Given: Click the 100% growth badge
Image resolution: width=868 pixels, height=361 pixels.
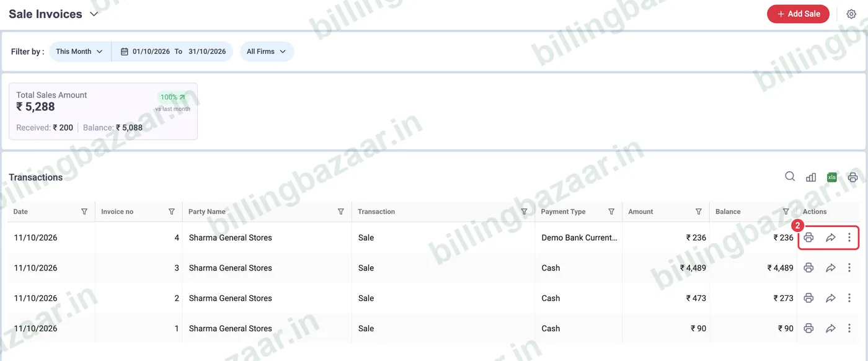Looking at the screenshot, I should pyautogui.click(x=172, y=97).
